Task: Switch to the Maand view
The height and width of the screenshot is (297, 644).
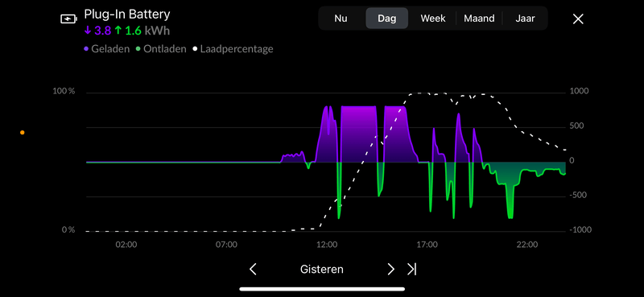Action: click(479, 19)
